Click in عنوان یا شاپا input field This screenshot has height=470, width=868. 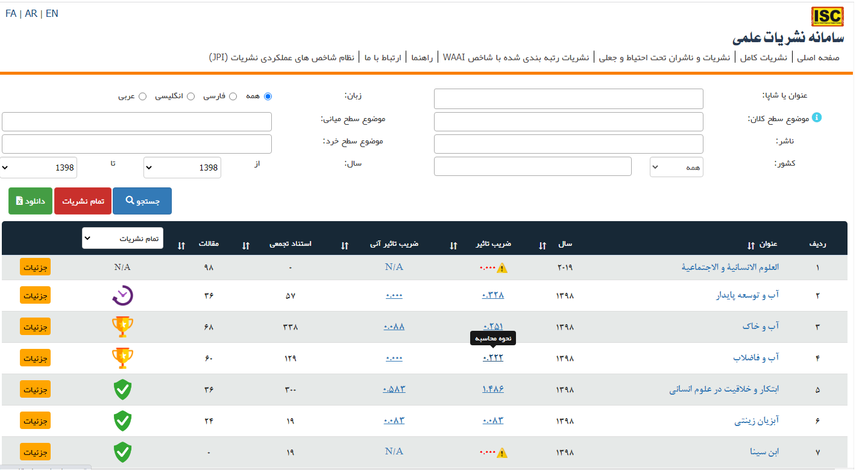coord(568,99)
